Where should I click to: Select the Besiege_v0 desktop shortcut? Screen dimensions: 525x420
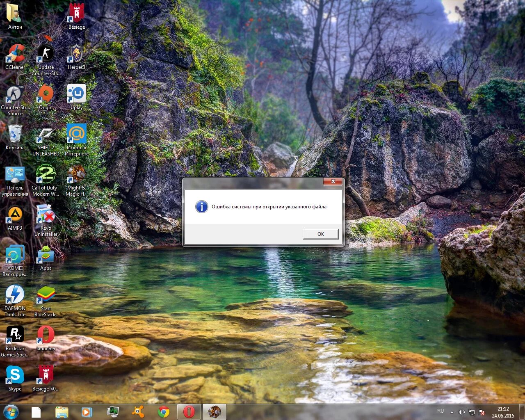46,378
